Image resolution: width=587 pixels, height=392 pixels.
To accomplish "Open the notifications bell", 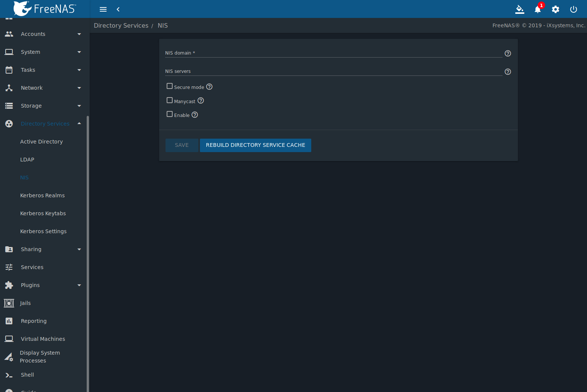I will pos(538,9).
